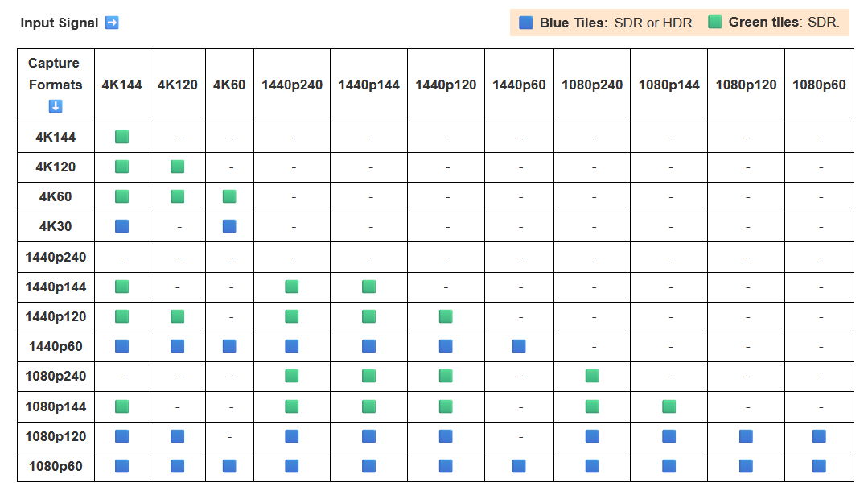The width and height of the screenshot is (868, 495).
Task: Click the down arrow icon under Capture Formats
Action: (56, 106)
